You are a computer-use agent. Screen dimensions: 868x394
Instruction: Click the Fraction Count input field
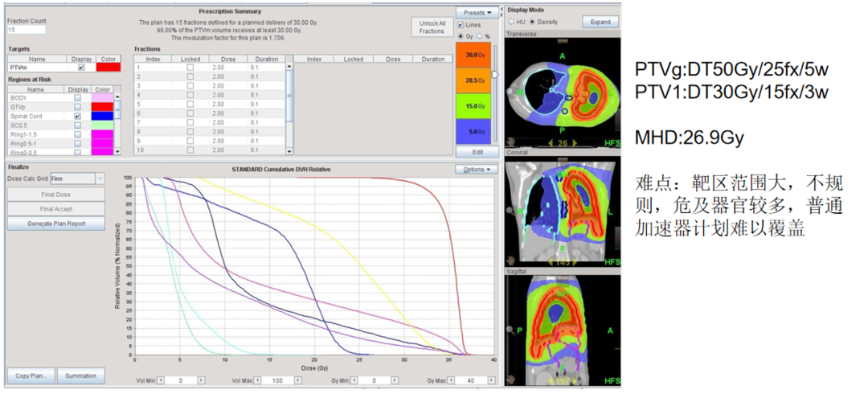point(27,30)
